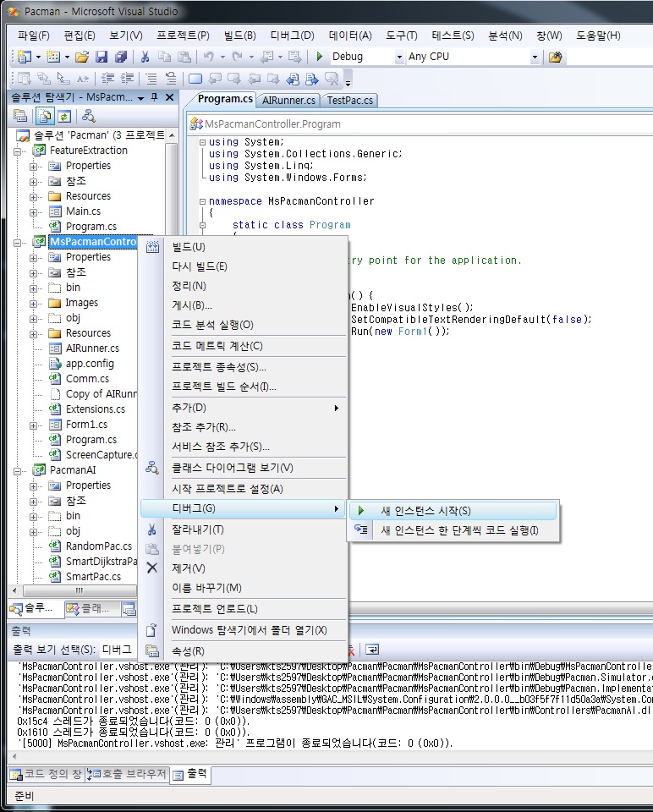Image resolution: width=653 pixels, height=812 pixels.
Task: Open the '빌드(B)' menu in menu bar
Action: (x=240, y=36)
